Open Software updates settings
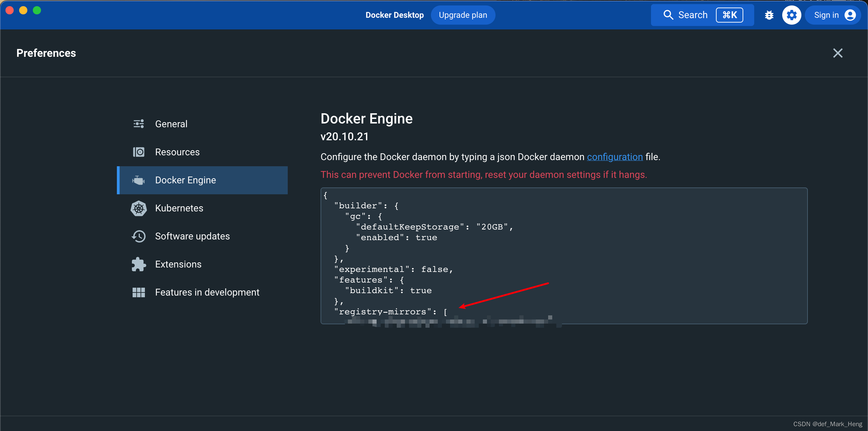This screenshot has width=868, height=431. [x=202, y=236]
